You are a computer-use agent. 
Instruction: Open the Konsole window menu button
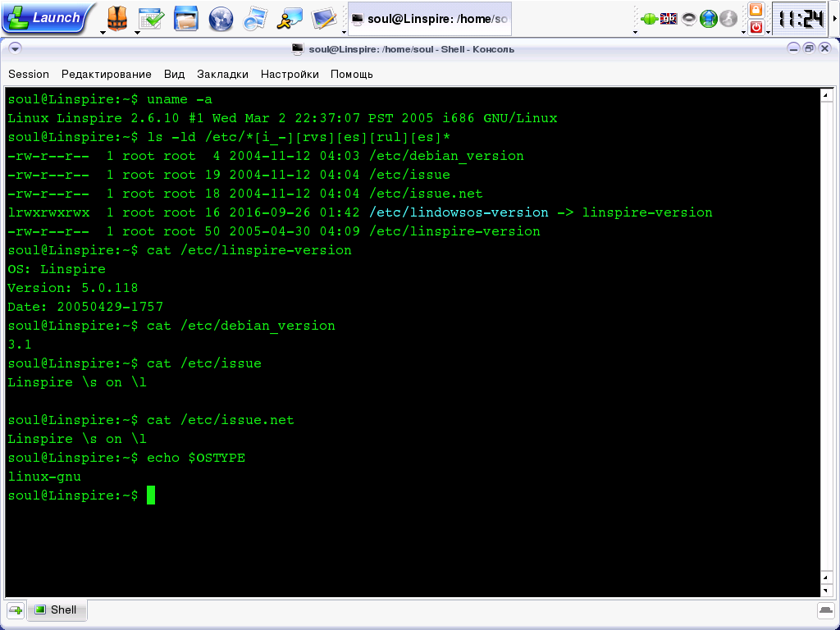[15, 48]
